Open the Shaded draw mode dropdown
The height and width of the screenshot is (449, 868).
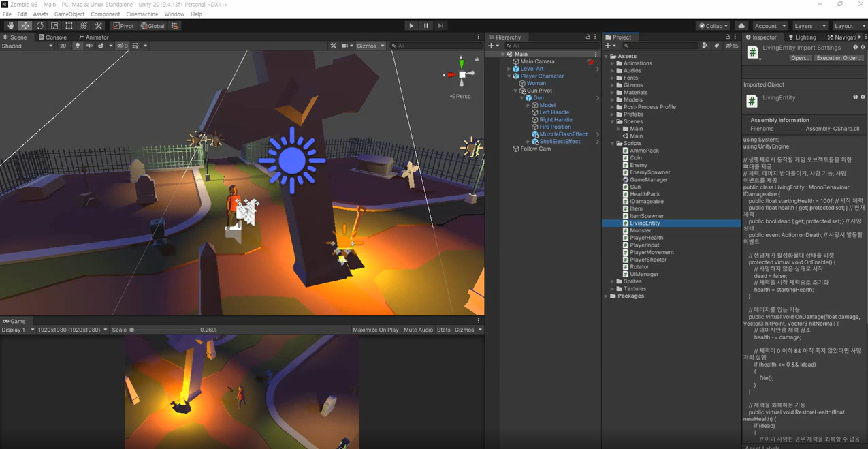coord(27,46)
